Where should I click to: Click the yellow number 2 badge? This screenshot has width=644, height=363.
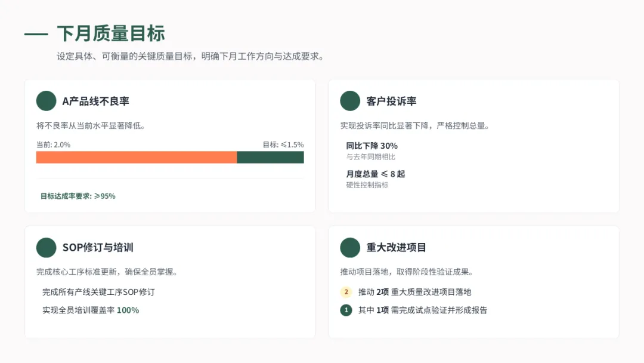point(346,292)
